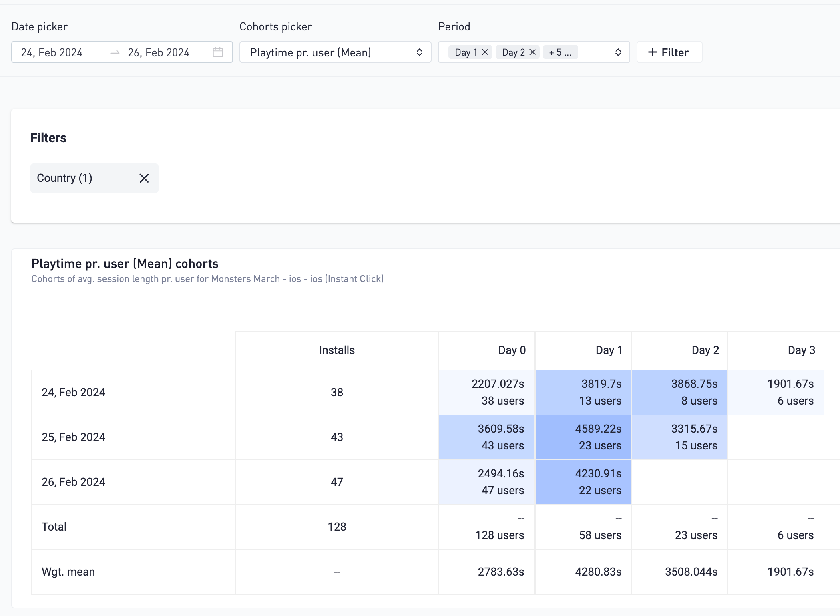Click installs value 38
This screenshot has height=616, width=840.
tap(337, 393)
